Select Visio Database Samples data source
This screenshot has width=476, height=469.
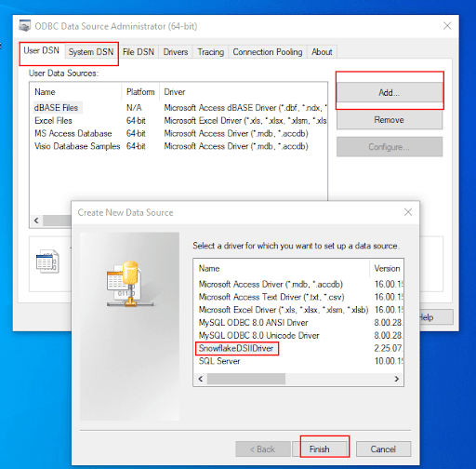77,146
